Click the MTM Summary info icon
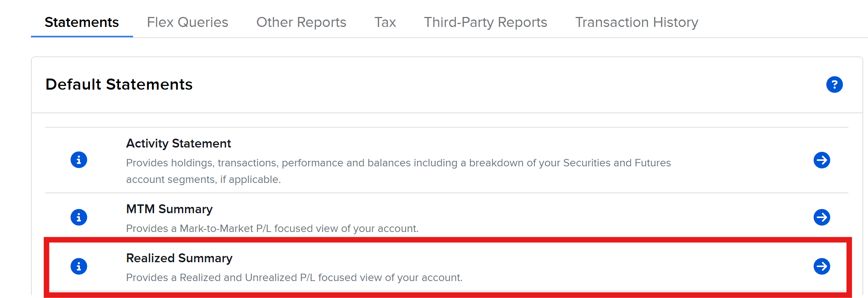 (79, 217)
